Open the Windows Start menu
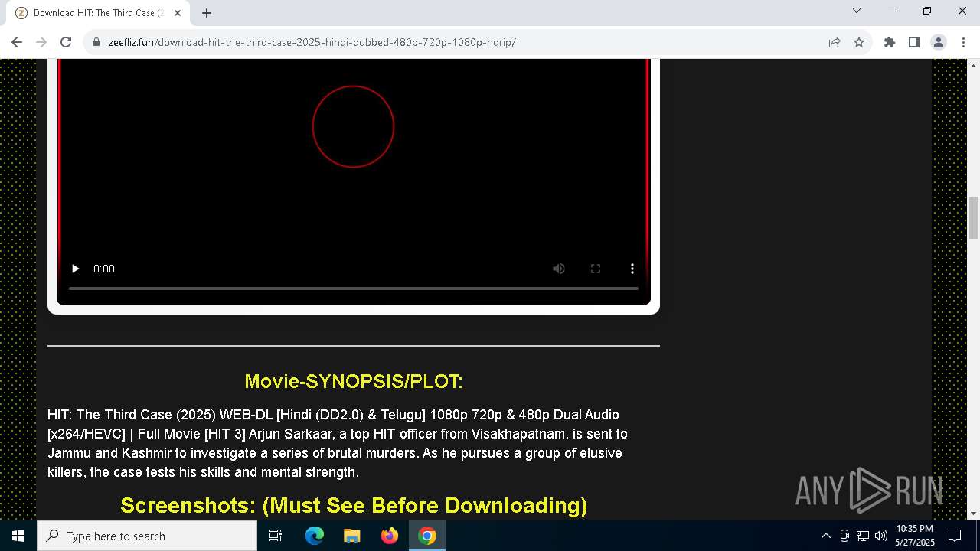 point(18,536)
